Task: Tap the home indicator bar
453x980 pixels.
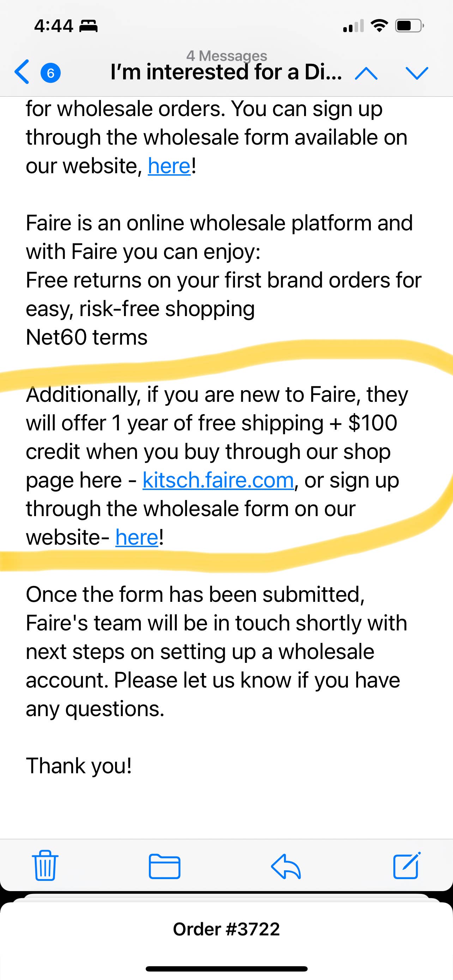Action: pos(226,969)
